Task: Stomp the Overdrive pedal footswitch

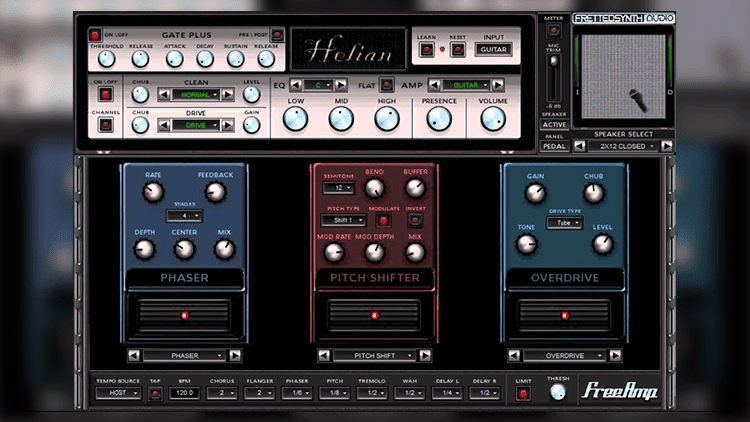Action: tap(565, 316)
